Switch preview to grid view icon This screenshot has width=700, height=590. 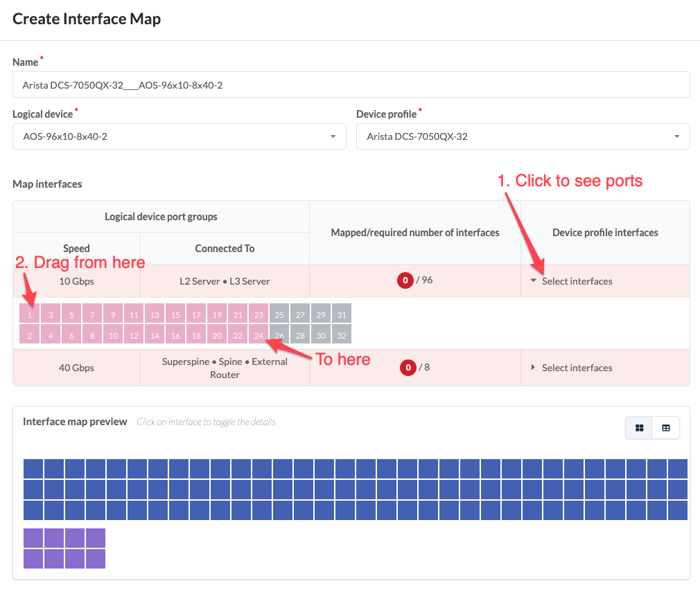[638, 428]
